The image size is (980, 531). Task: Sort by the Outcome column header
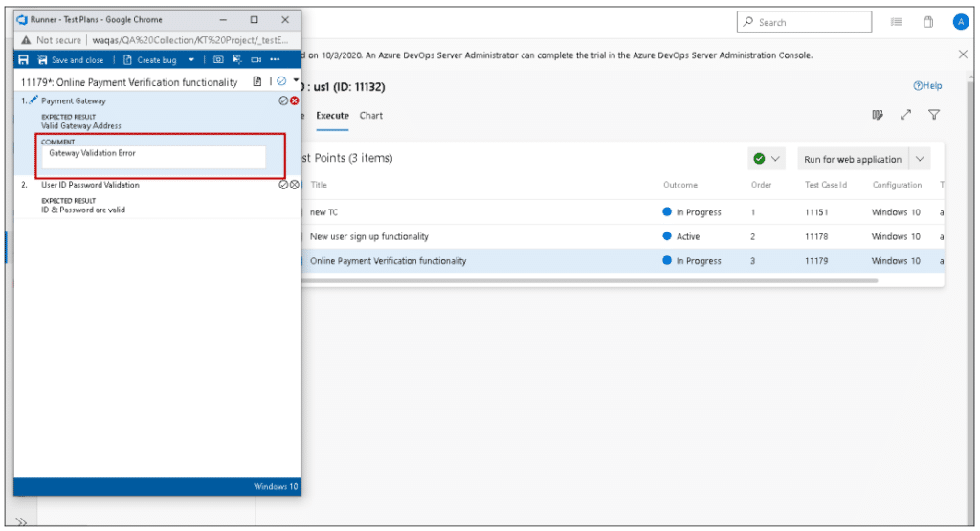[x=680, y=185]
